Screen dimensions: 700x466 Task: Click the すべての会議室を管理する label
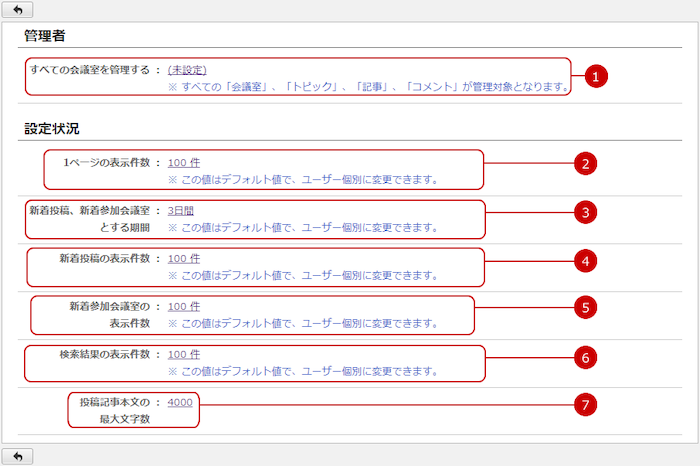tap(89, 70)
